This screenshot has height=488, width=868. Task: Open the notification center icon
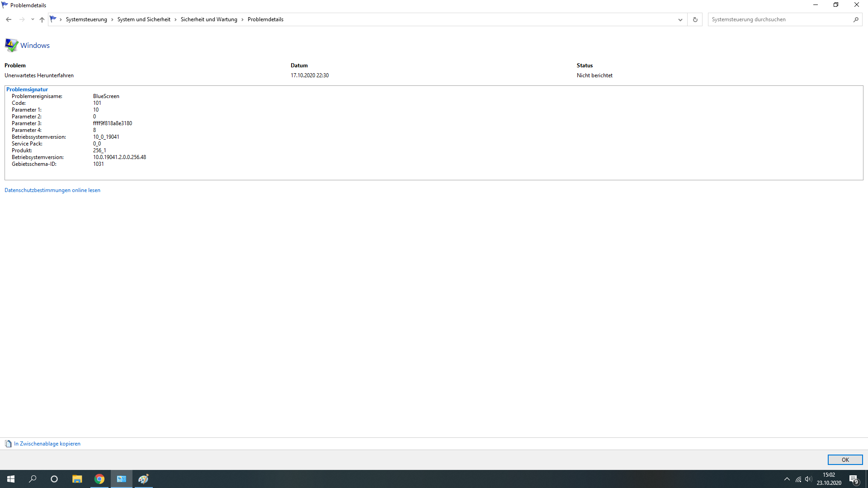tap(854, 479)
